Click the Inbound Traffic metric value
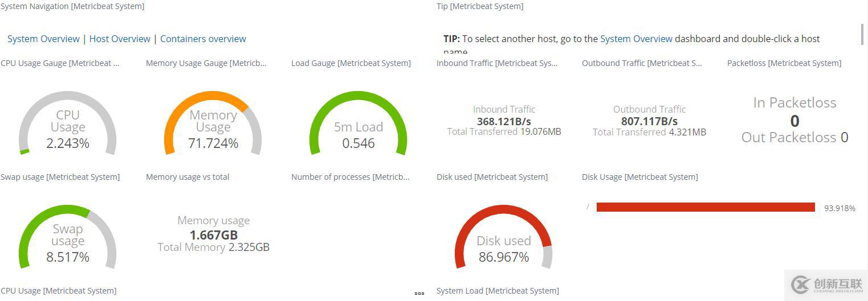 click(x=504, y=121)
